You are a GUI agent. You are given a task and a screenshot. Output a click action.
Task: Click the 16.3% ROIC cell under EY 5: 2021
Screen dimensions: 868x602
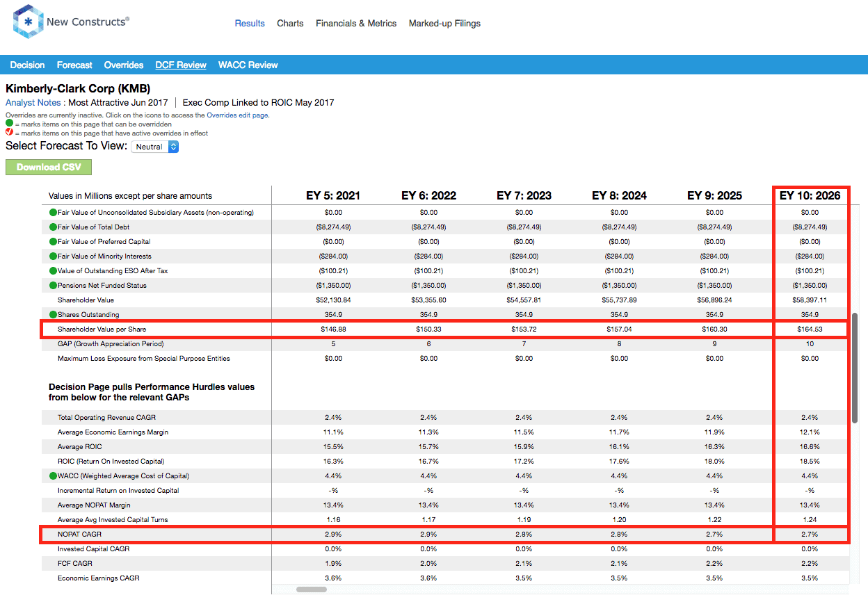(333, 462)
